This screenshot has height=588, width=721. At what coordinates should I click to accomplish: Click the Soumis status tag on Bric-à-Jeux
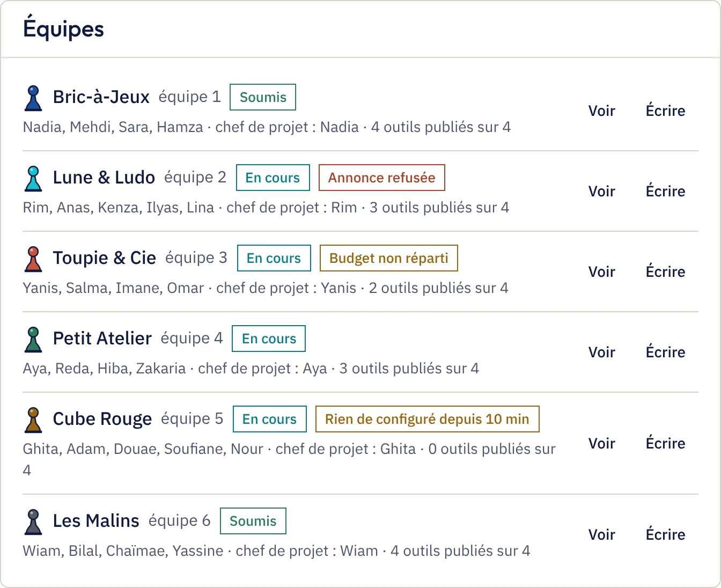point(263,97)
